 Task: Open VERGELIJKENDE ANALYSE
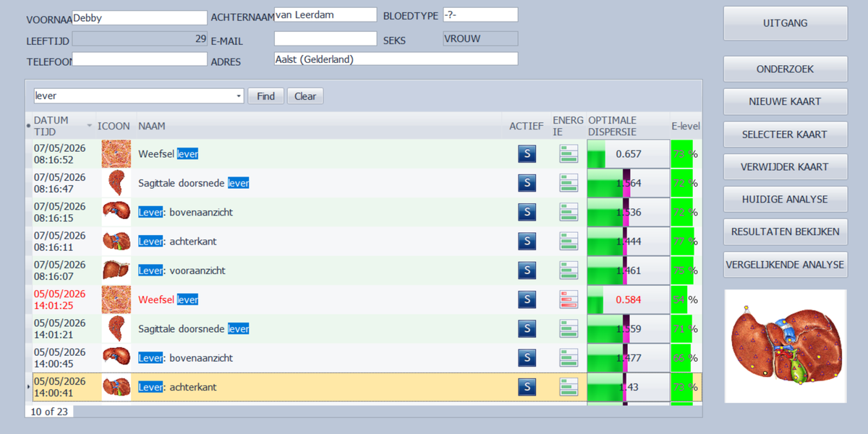(785, 265)
